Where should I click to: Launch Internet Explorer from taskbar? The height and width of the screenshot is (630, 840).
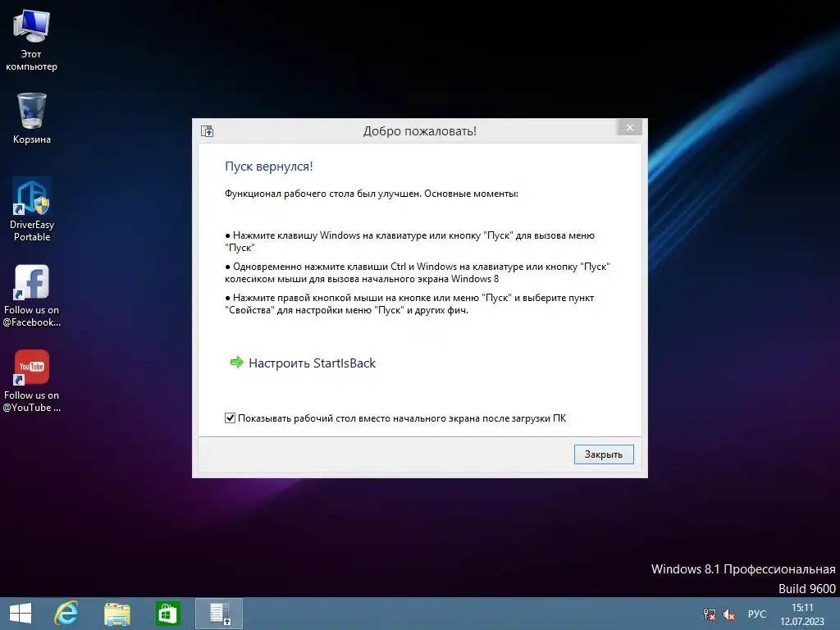coord(66,614)
